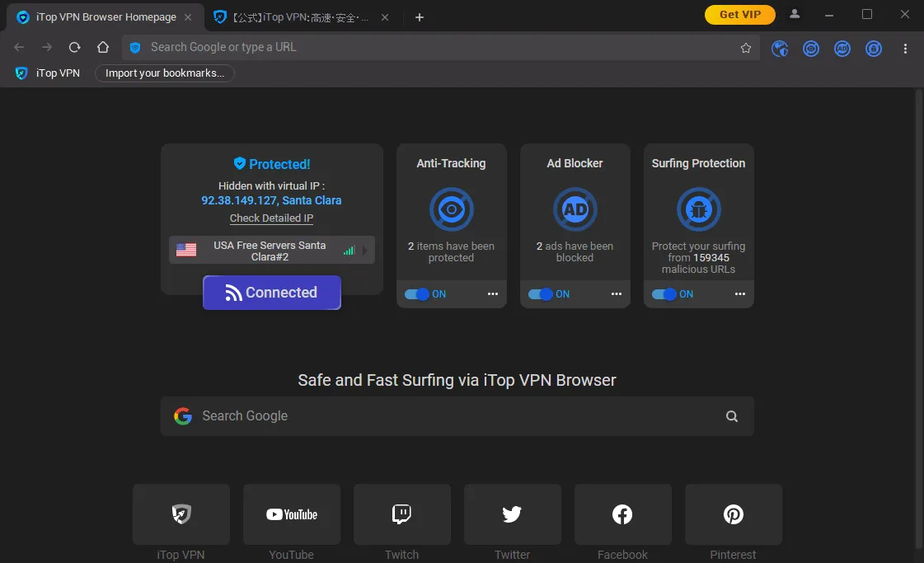
Task: Click the US flag next to server name
Action: (x=186, y=250)
